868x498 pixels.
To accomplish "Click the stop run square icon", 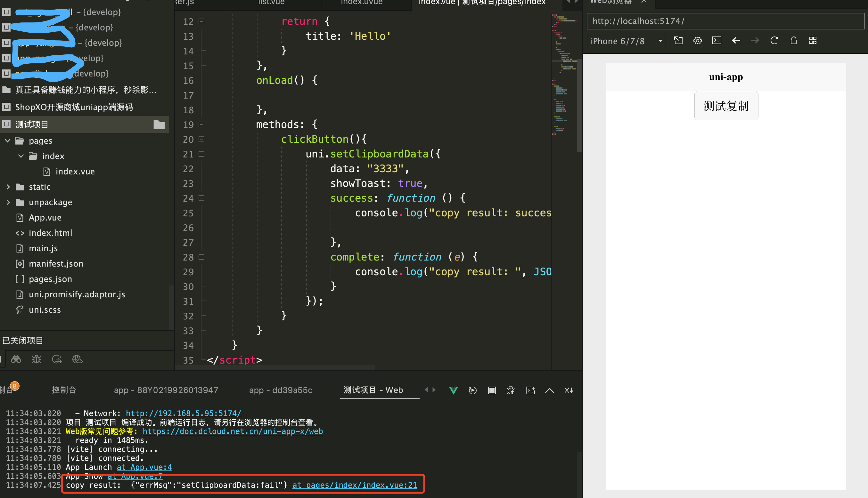I will pos(492,390).
